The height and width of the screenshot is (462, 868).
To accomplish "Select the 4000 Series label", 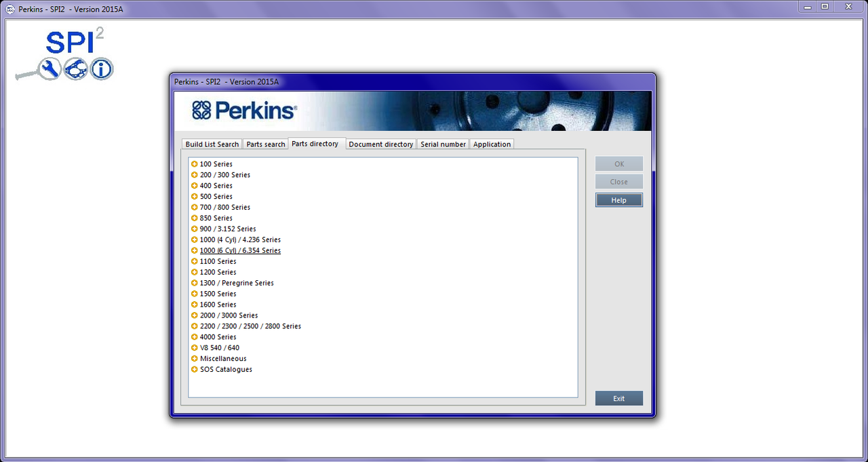I will click(218, 338).
